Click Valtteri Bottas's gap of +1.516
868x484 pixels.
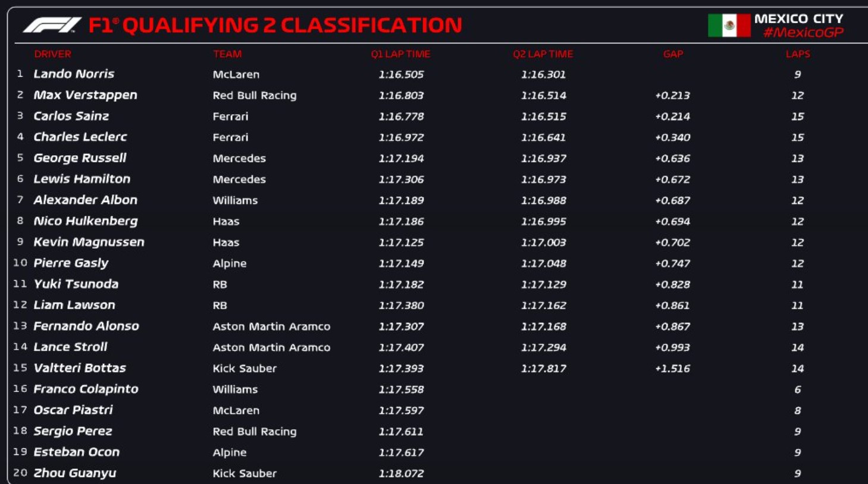672,369
